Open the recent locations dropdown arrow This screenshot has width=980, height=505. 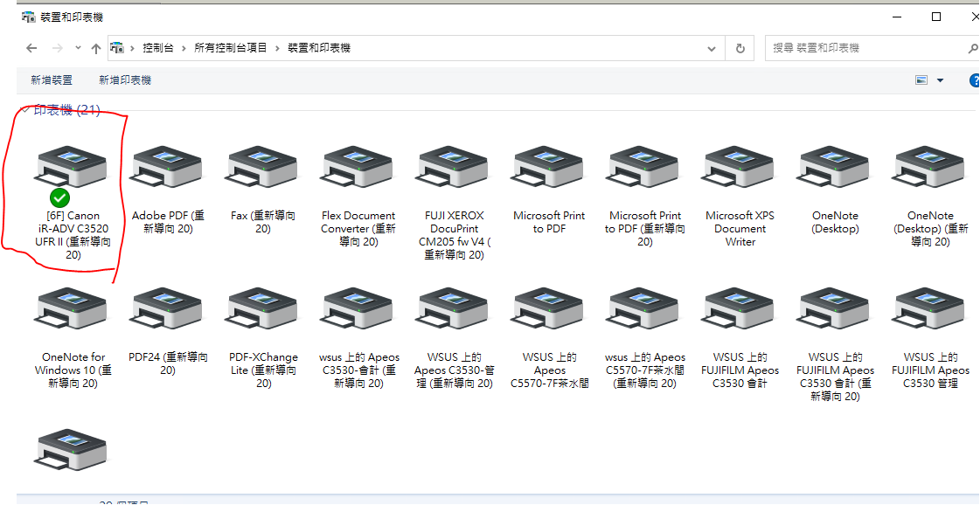pos(79,48)
